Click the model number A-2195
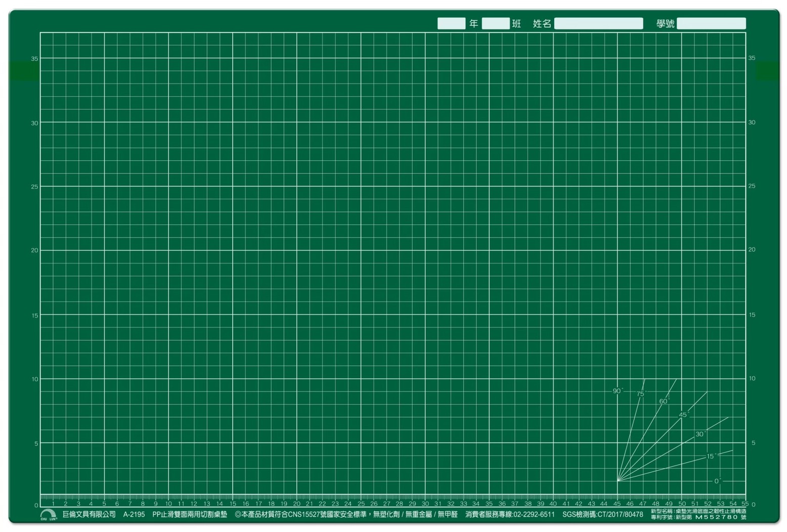 point(134,514)
